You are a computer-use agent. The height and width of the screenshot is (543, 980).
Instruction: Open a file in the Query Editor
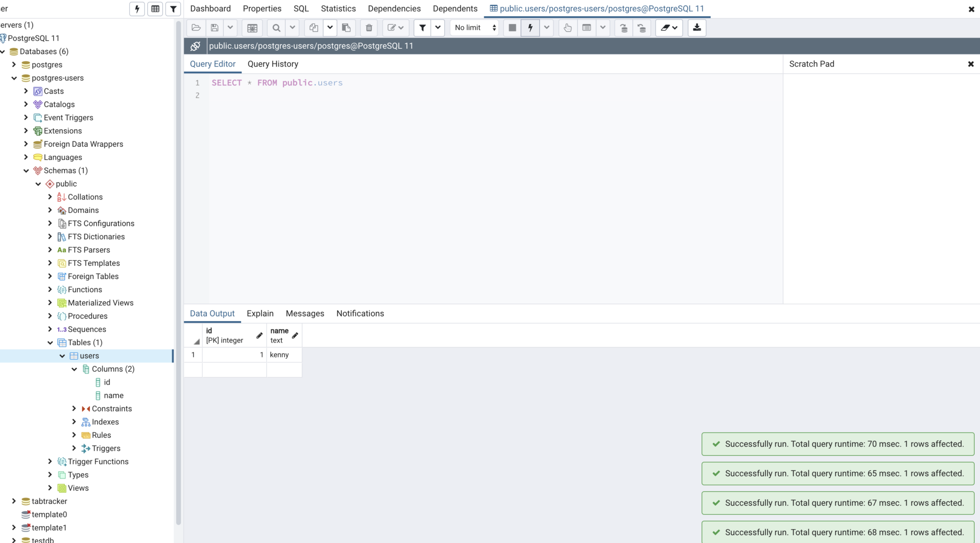coord(196,27)
